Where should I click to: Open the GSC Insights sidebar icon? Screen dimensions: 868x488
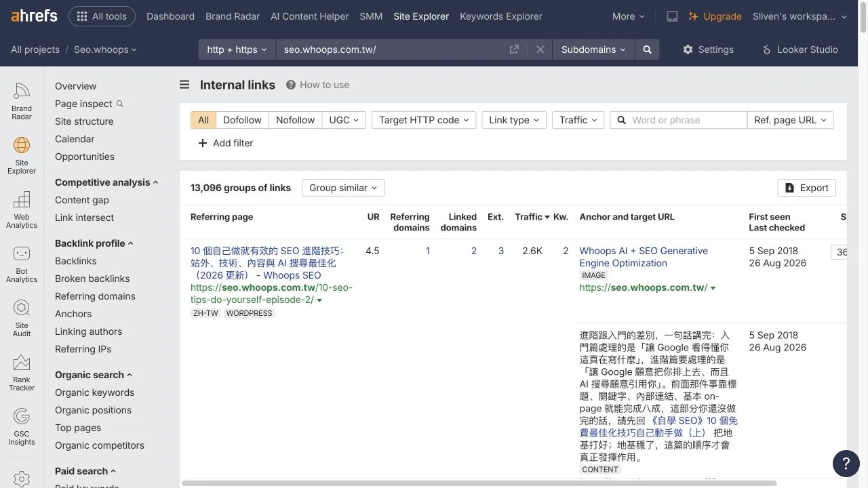22,426
